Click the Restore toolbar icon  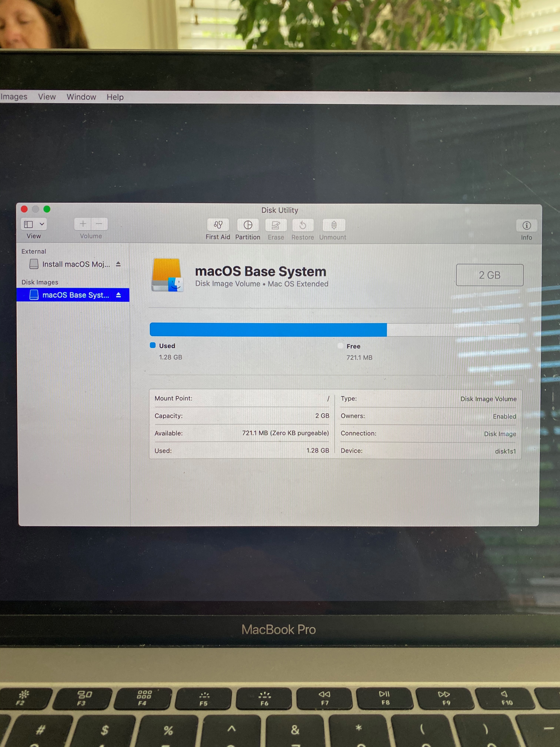302,225
